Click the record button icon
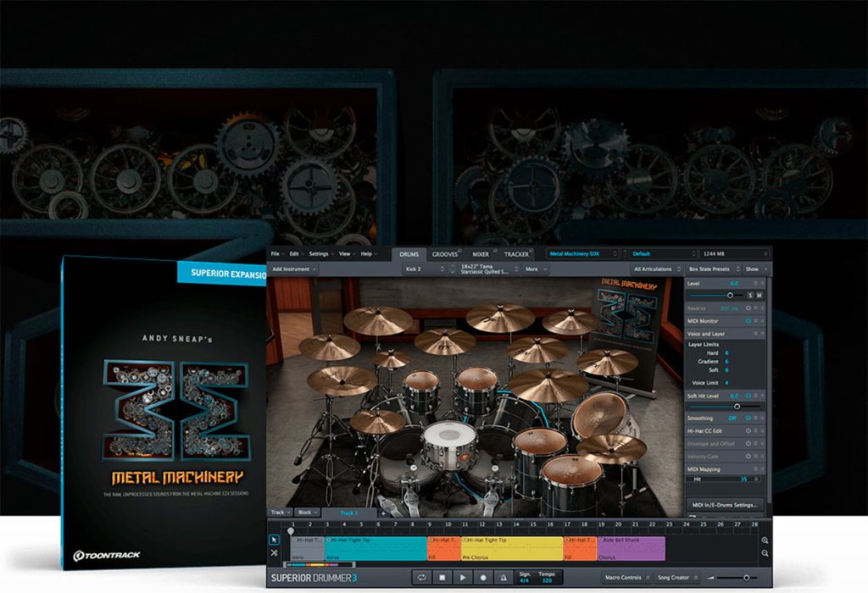This screenshot has height=593, width=868. tap(482, 578)
